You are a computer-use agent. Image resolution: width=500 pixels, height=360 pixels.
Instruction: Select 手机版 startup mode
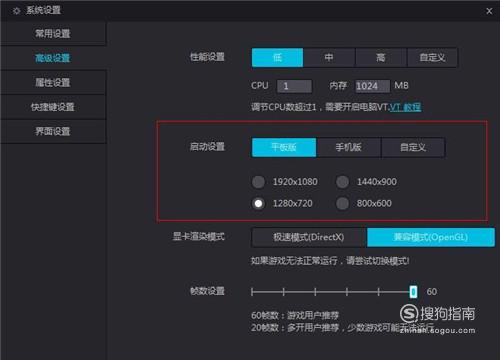(348, 147)
